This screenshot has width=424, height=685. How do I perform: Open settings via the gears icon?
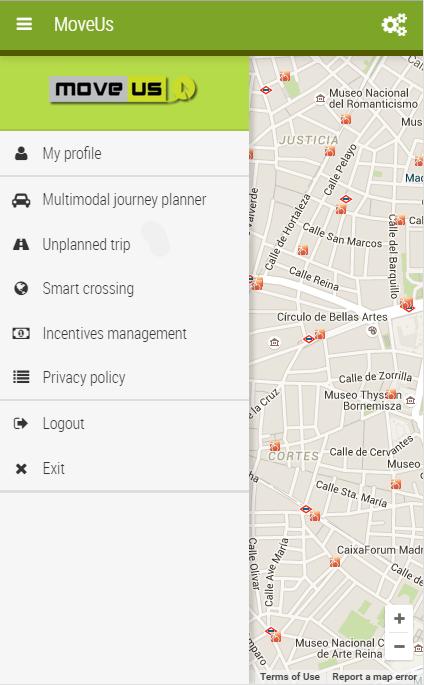394,24
